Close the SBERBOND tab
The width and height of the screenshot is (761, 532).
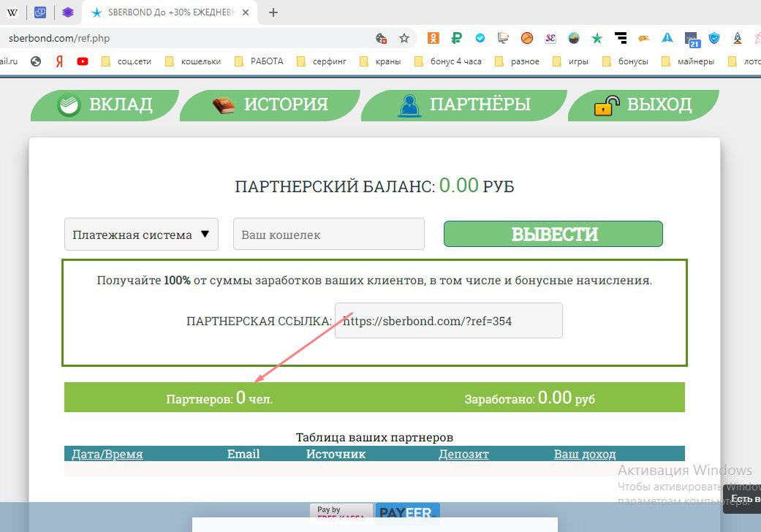click(246, 12)
